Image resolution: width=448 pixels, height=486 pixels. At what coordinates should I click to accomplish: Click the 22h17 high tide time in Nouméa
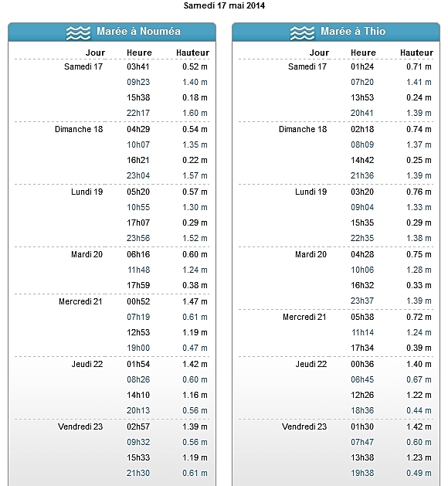tap(137, 113)
